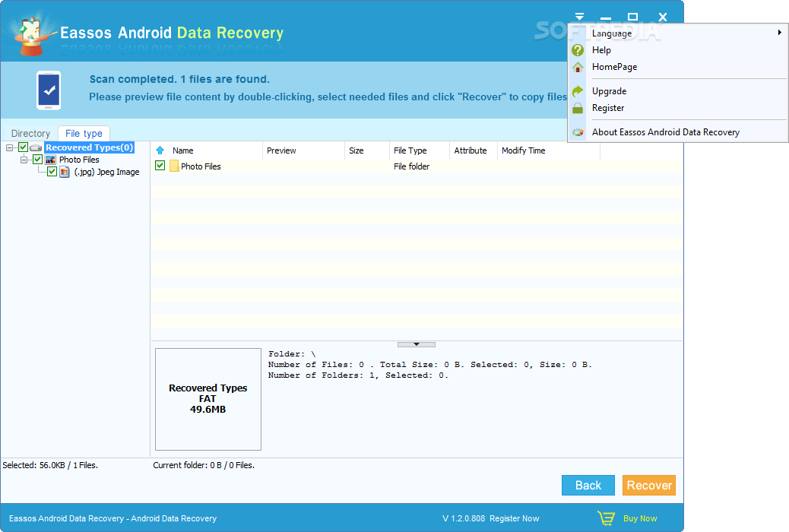Select (.jpg) Jpeg Image tree item
Viewport: 789px width, 532px height.
tap(106, 172)
